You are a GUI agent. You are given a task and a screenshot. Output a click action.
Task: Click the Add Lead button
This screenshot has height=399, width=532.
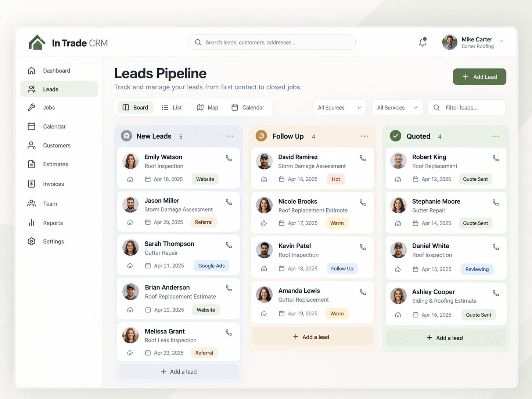tap(479, 77)
